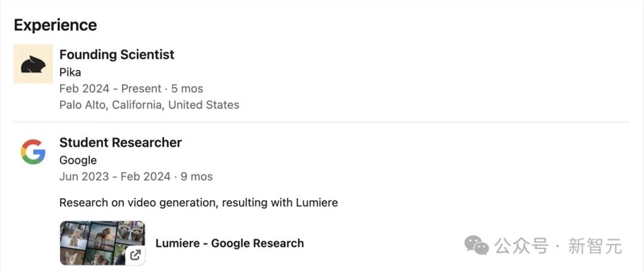This screenshot has height=272, width=644.
Task: Click the Google company name text
Action: [78, 160]
